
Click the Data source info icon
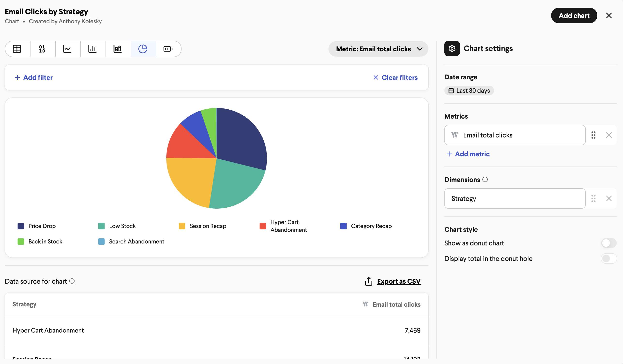pos(72,281)
